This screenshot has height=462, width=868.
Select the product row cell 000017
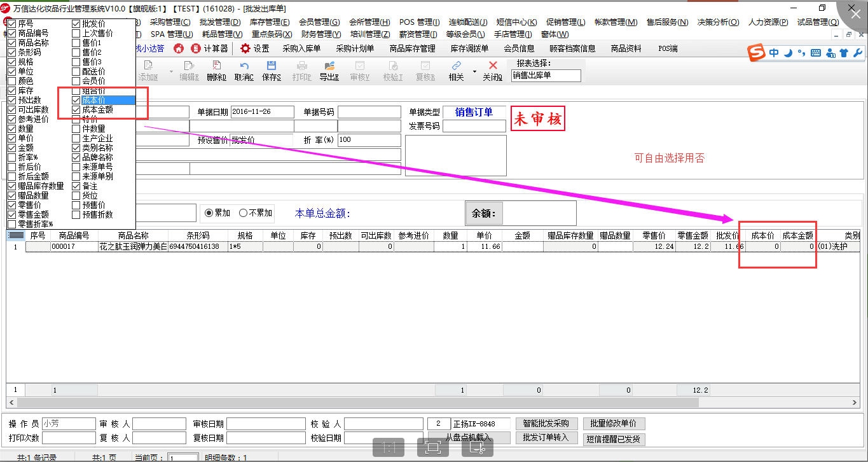pos(74,246)
